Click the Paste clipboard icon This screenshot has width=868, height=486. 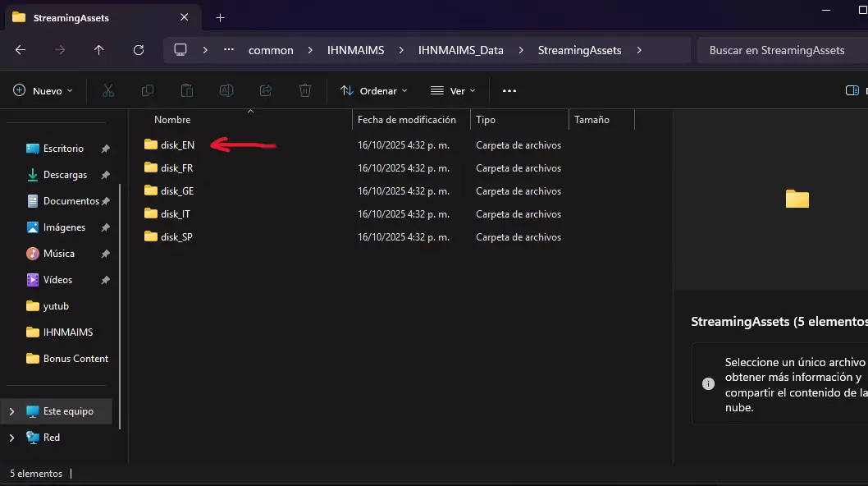pyautogui.click(x=187, y=90)
